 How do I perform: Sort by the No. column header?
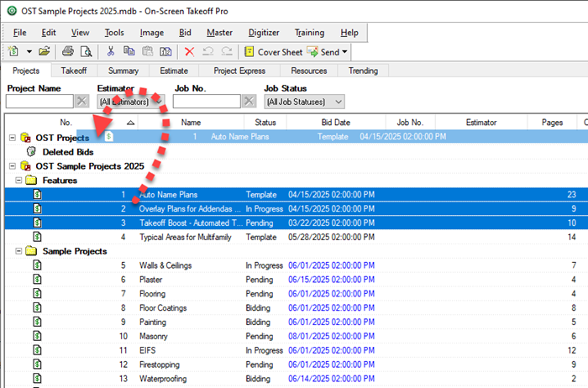point(71,123)
